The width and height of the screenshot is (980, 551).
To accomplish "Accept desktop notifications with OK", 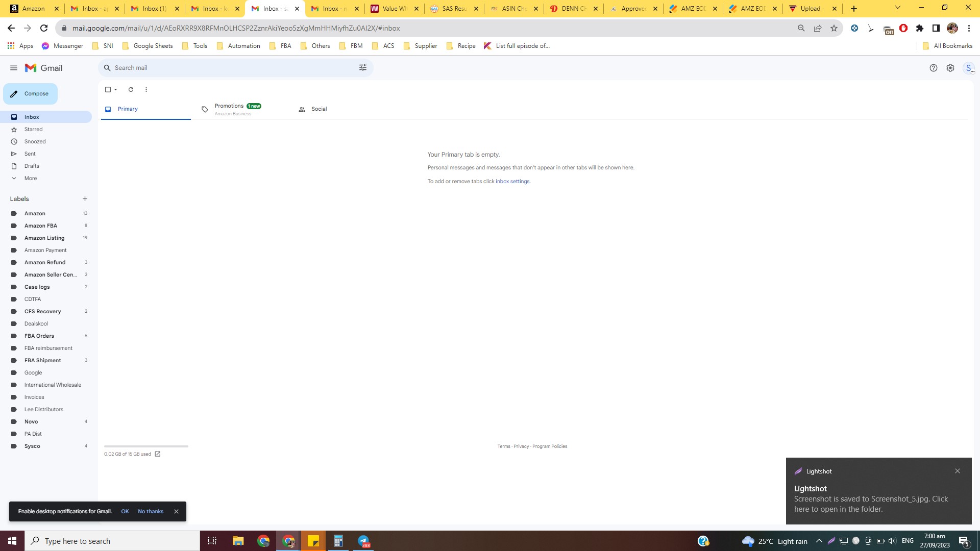I will [125, 512].
